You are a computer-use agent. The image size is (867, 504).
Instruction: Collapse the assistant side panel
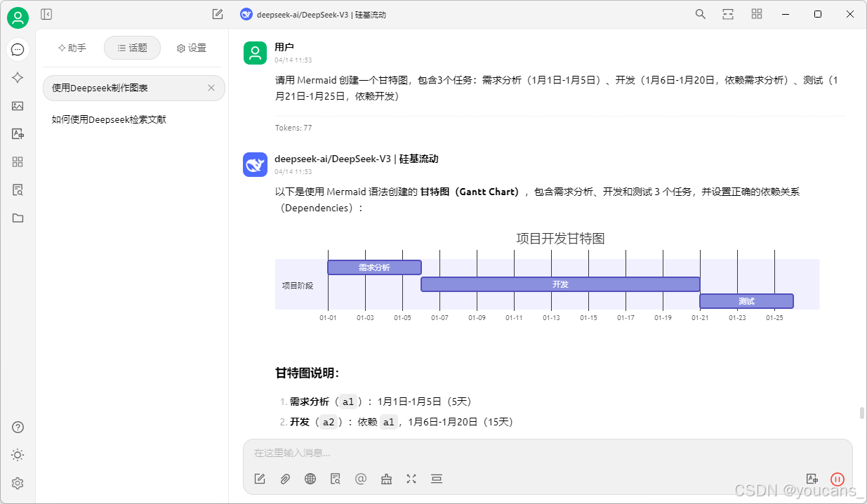pyautogui.click(x=46, y=14)
